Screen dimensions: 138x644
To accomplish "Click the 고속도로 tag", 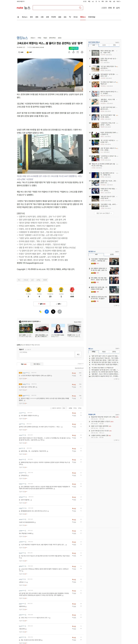I will pyautogui.click(x=26, y=280).
